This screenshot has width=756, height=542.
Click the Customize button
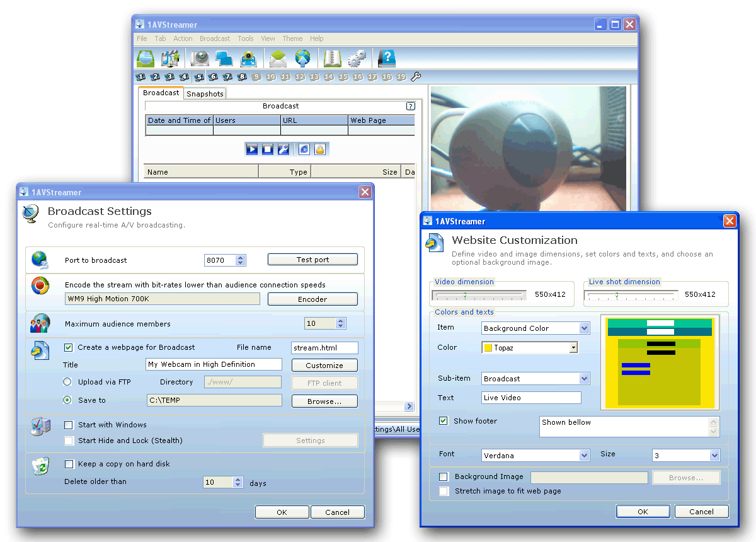coord(324,366)
